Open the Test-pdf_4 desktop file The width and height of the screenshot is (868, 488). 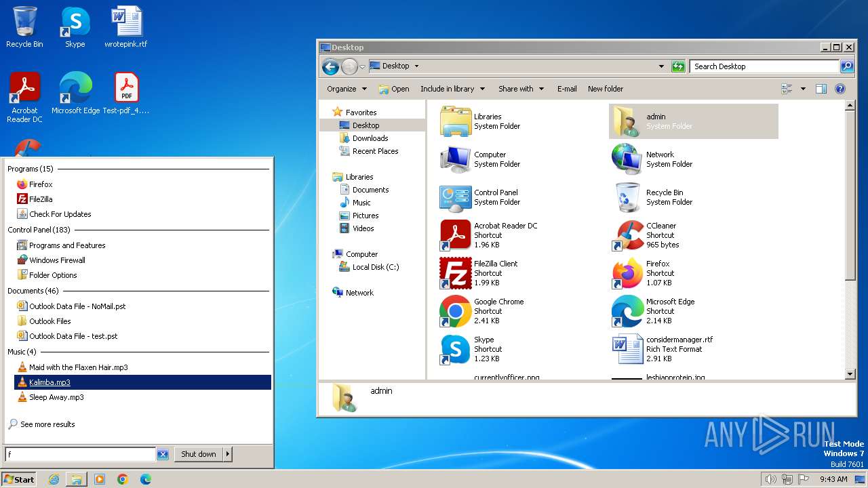coord(126,94)
